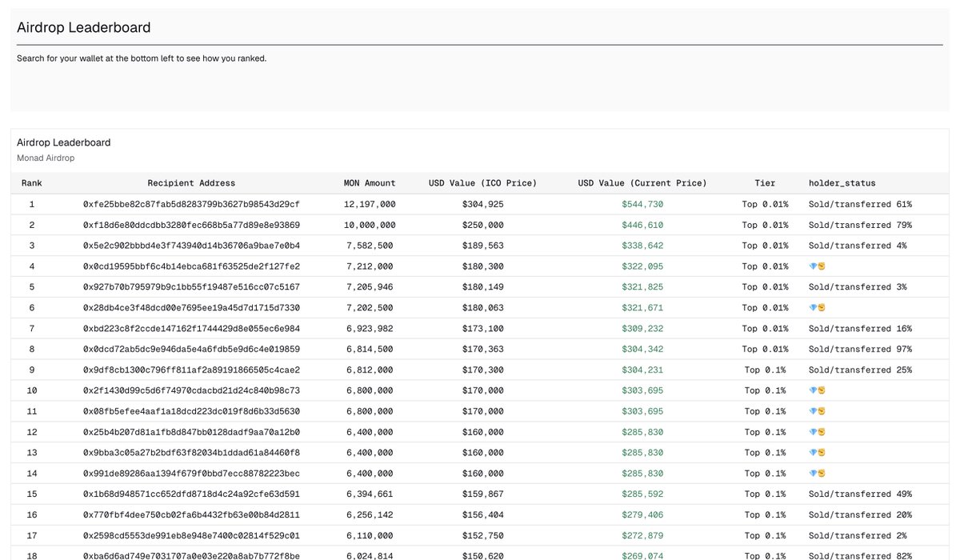The height and width of the screenshot is (560, 960).
Task: Click the diamond hands emoji in rank 13 row
Action: [817, 453]
